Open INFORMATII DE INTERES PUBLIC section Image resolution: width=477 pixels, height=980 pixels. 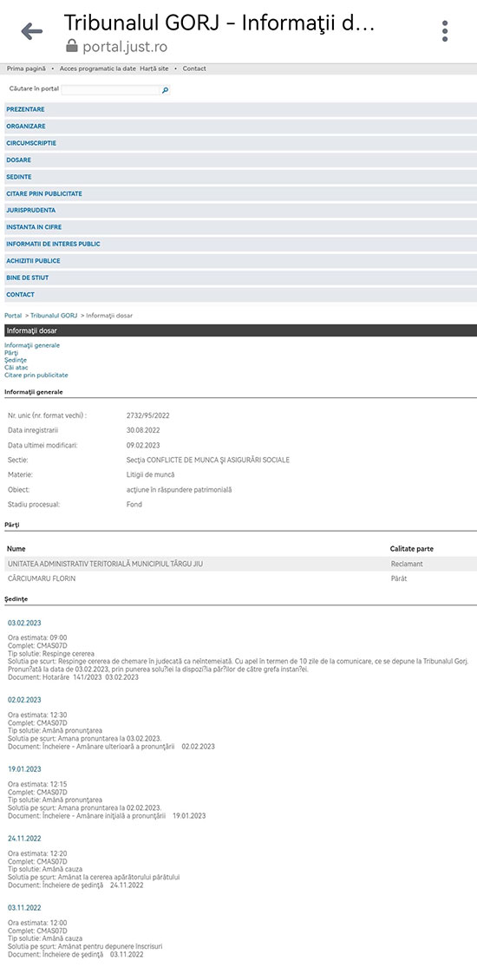(240, 244)
